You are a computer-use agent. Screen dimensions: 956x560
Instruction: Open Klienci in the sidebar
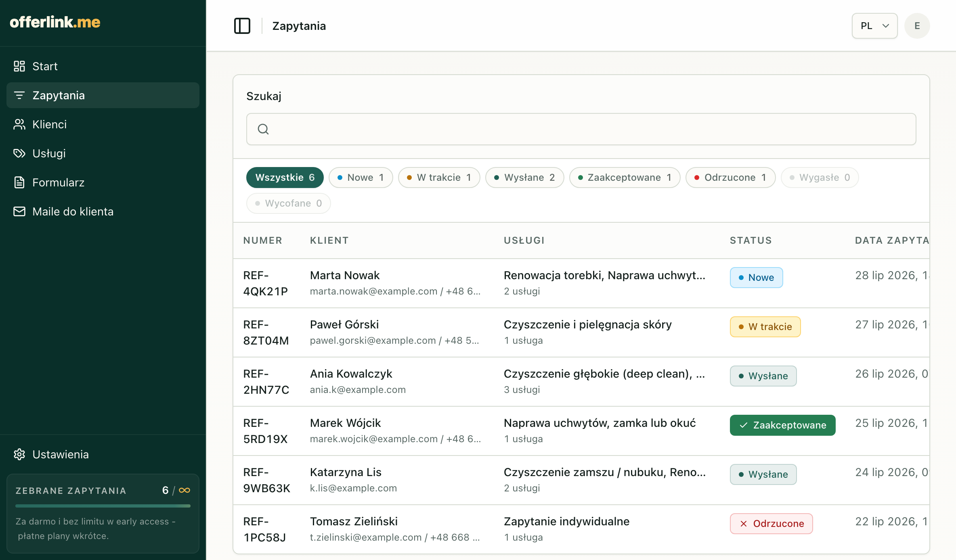103,124
